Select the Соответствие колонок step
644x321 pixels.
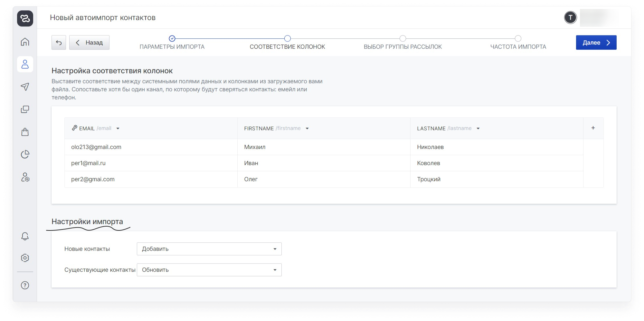pos(287,43)
